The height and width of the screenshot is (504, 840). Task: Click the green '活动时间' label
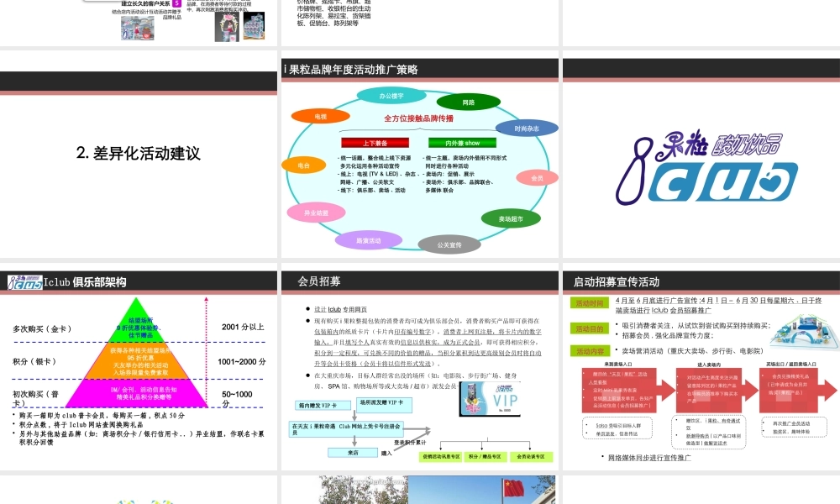click(x=590, y=303)
